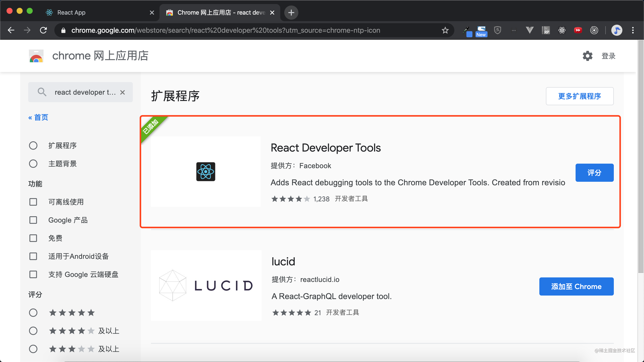Select four stars 及以上 rating filter

pyautogui.click(x=33, y=331)
